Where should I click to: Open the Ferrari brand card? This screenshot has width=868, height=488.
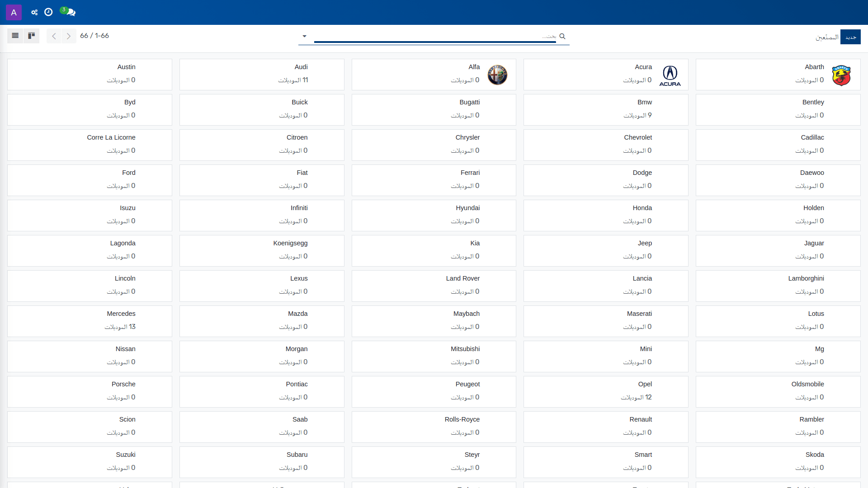tap(434, 180)
